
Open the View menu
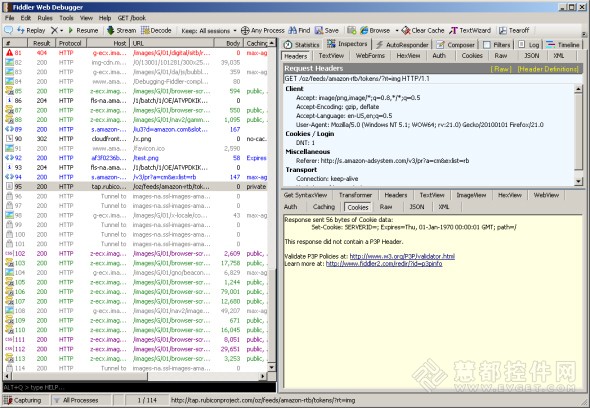pos(86,18)
